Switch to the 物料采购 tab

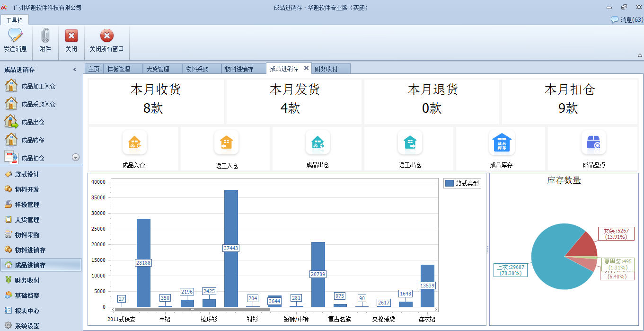pos(197,69)
